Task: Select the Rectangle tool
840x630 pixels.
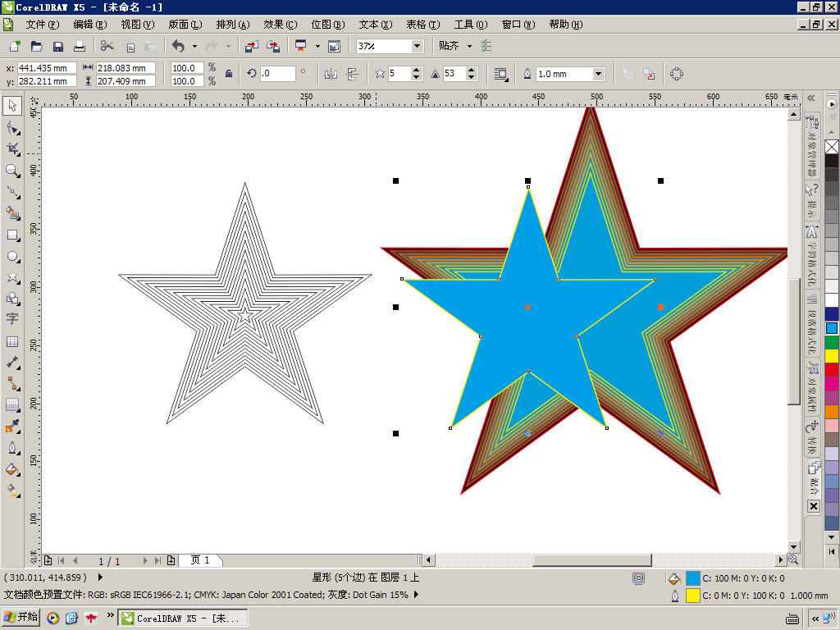Action: (13, 235)
